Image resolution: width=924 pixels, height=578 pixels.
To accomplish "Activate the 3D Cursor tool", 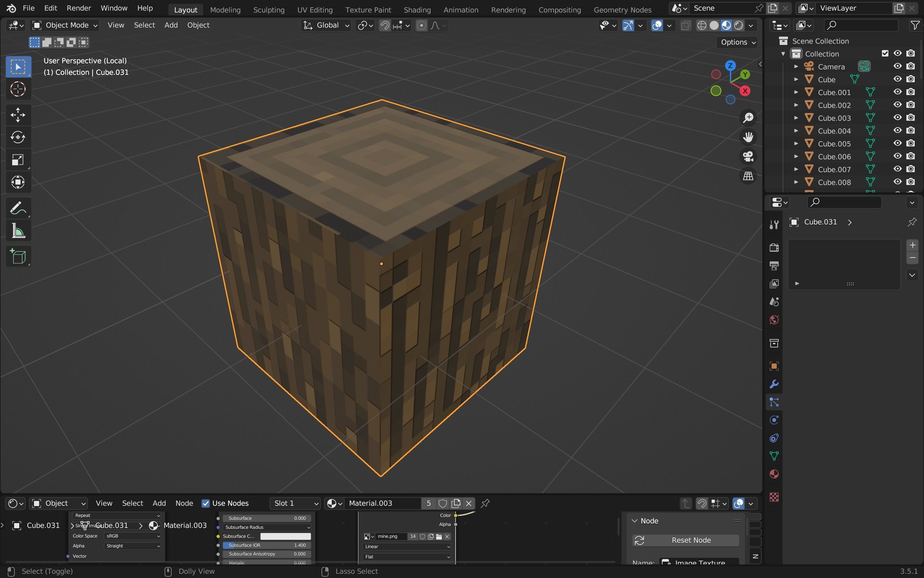I will coord(18,90).
